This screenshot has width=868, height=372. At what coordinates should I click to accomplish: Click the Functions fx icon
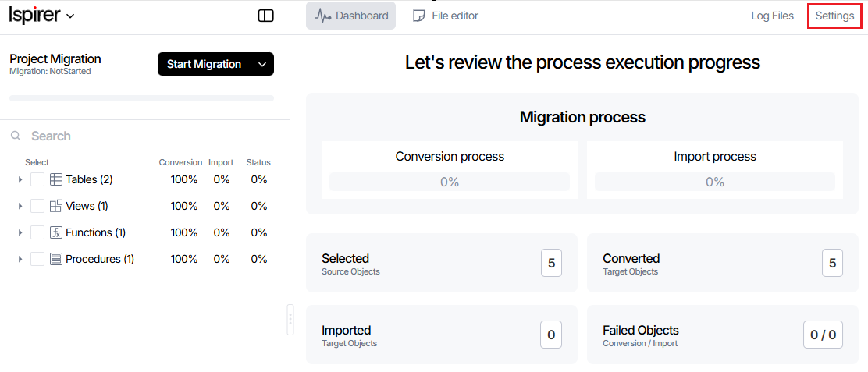pos(56,232)
